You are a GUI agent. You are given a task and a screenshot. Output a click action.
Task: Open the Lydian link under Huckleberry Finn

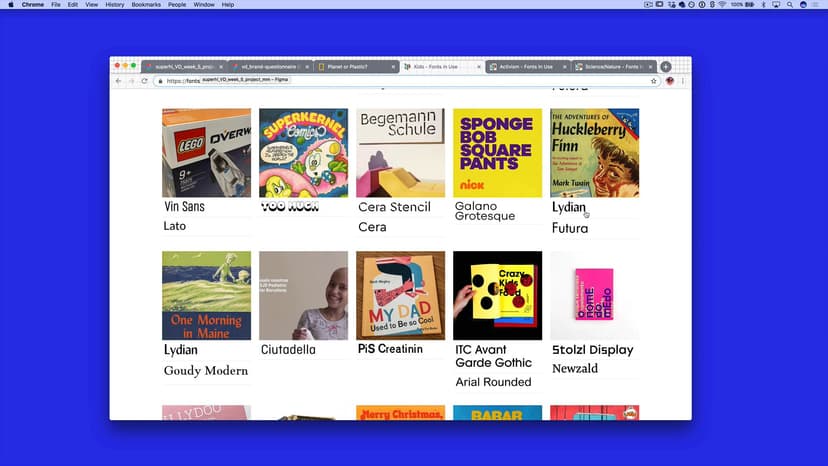point(569,207)
